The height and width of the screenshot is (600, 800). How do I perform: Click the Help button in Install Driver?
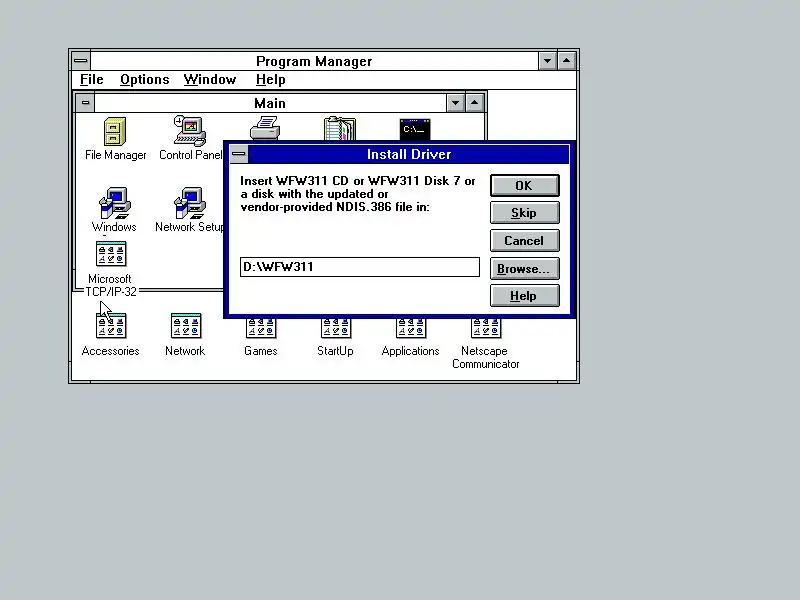(524, 296)
